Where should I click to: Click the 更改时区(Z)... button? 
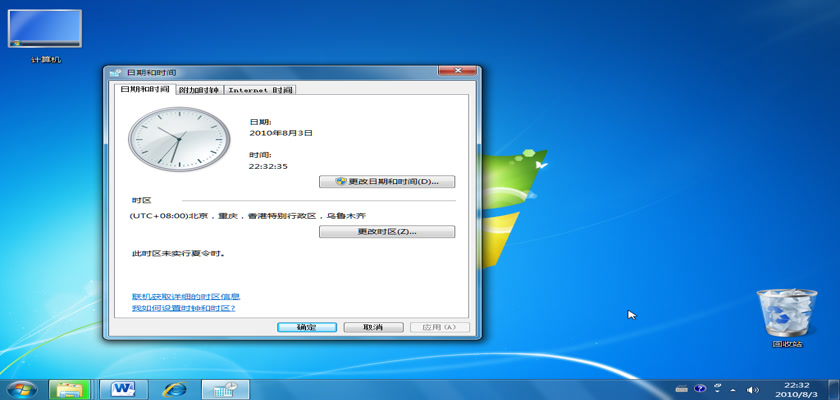[387, 231]
